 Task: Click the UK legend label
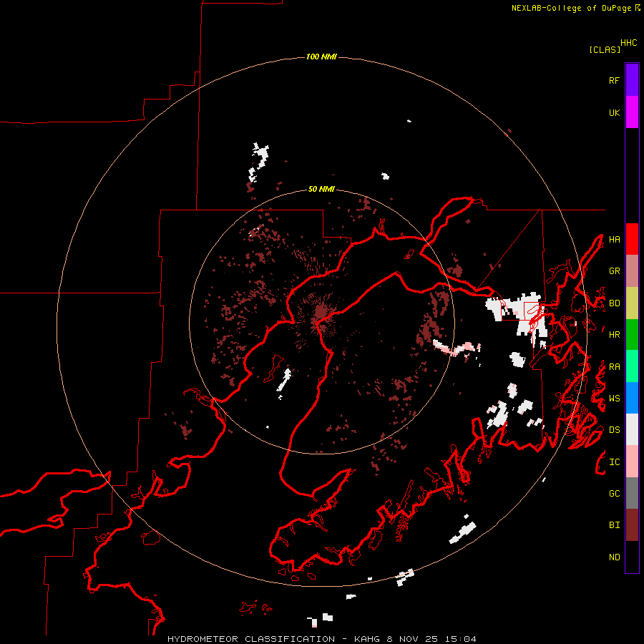tap(614, 112)
